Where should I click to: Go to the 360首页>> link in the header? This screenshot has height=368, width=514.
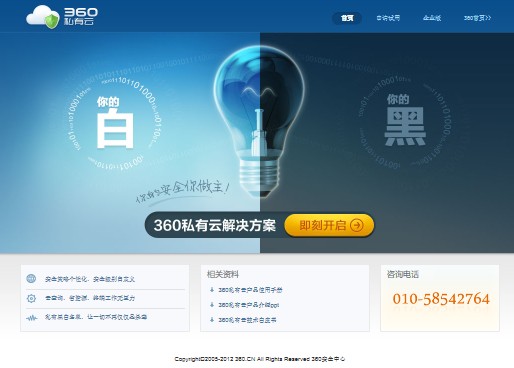[477, 18]
